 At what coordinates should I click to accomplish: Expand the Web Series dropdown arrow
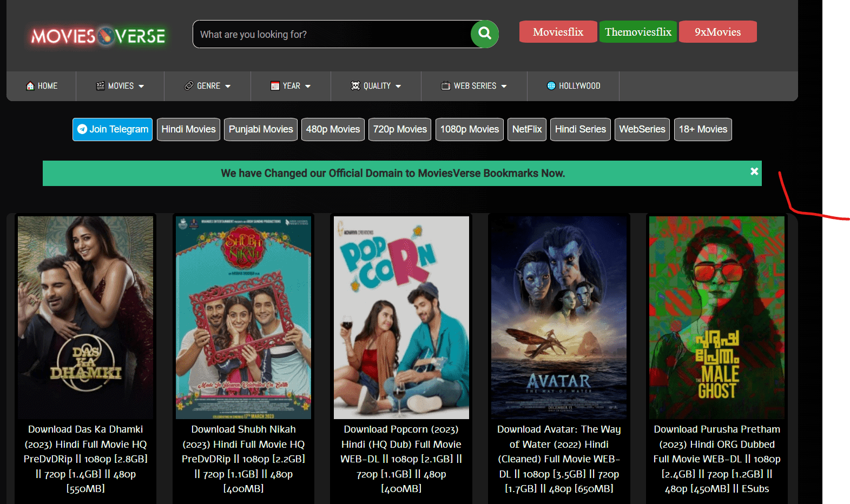coord(504,87)
